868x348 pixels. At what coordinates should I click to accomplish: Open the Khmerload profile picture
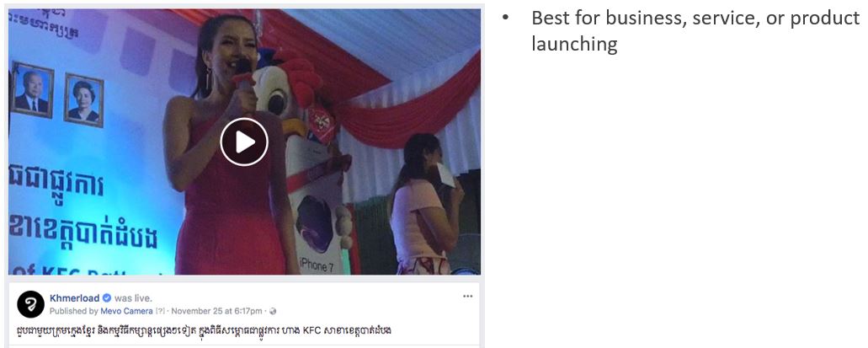click(x=31, y=304)
